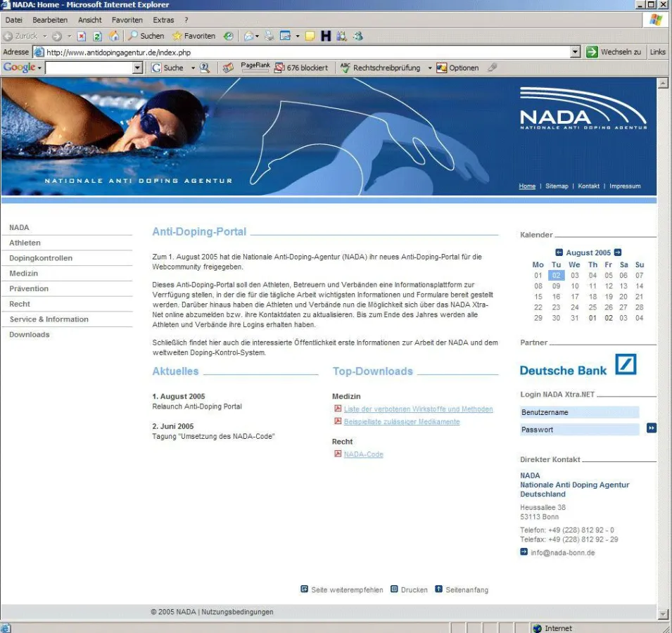Select the Suchen magnifier icon in the toolbar
This screenshot has height=633, width=672.
(x=132, y=36)
